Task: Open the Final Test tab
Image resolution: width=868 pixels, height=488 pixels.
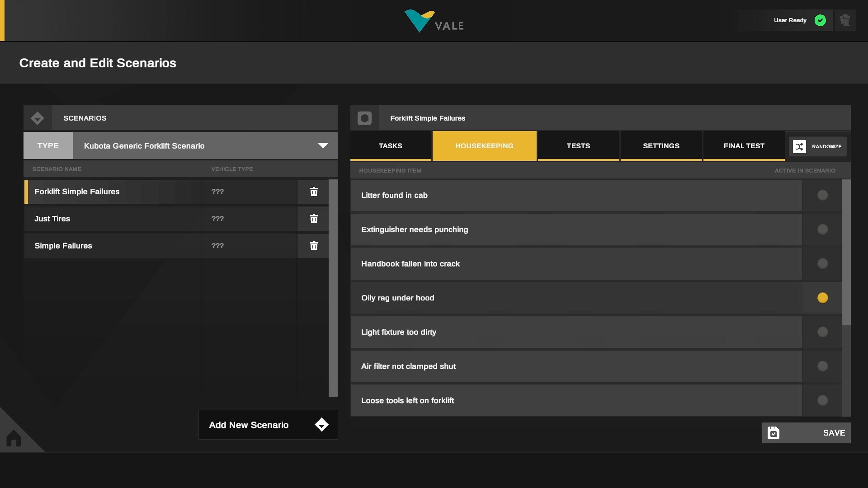Action: [744, 146]
